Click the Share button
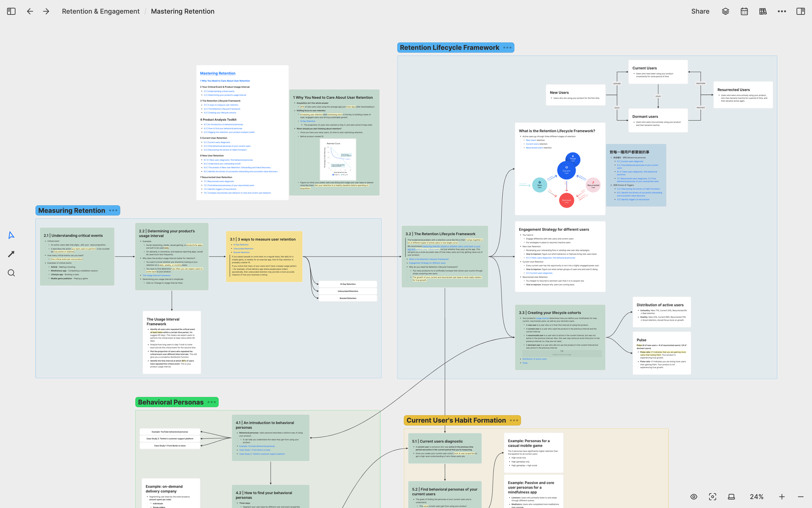 pos(700,11)
